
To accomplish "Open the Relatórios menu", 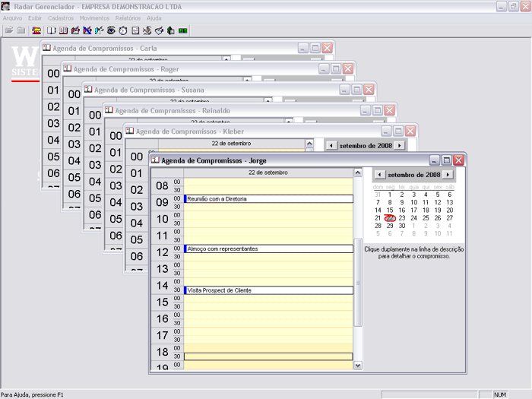I will pos(128,17).
